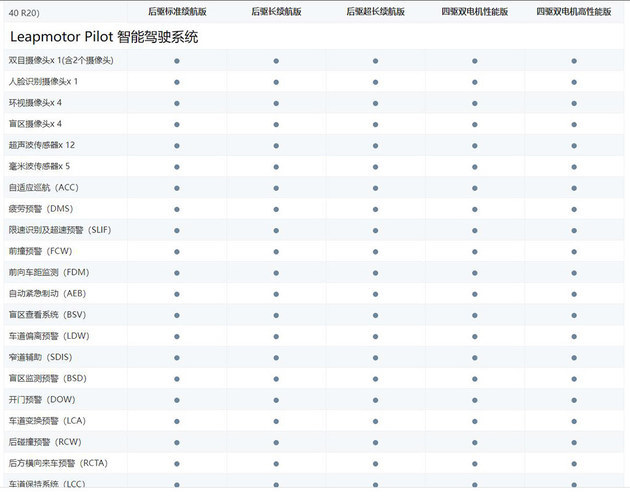The height and width of the screenshot is (498, 630).
Task: Click the DOW dot under 四驱双电机性能版
Action: [475, 400]
